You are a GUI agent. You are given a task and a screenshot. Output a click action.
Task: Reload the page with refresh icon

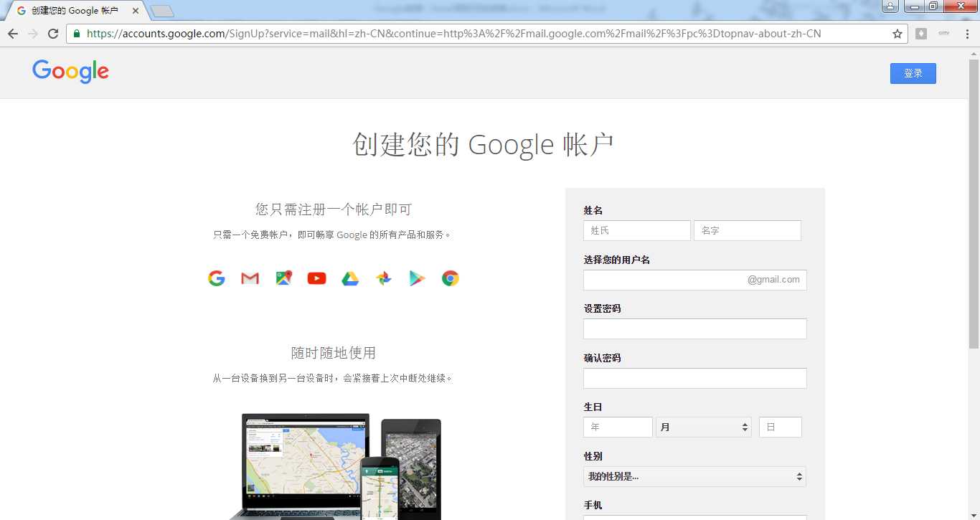point(53,34)
